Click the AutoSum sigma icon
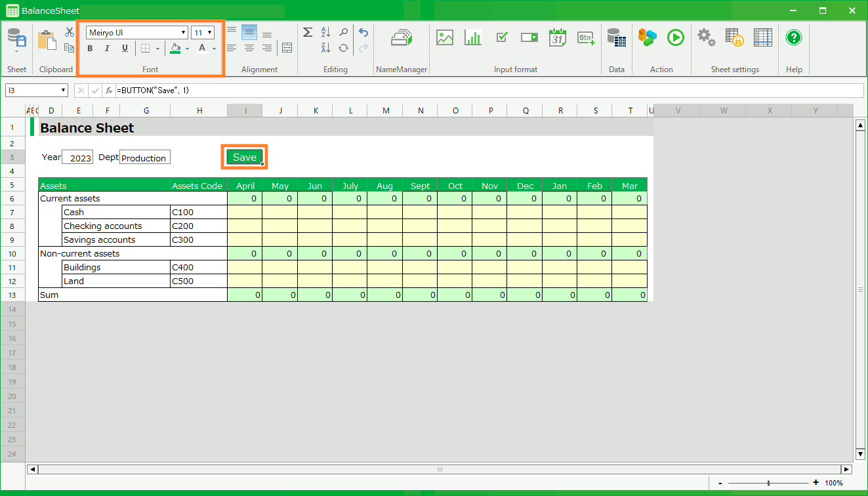Viewport: 868px width, 496px height. pyautogui.click(x=307, y=33)
